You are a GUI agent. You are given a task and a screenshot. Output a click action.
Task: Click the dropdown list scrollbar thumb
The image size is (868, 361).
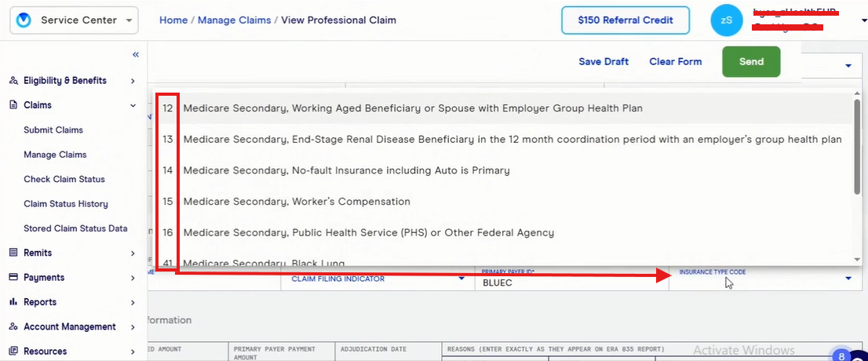click(857, 145)
